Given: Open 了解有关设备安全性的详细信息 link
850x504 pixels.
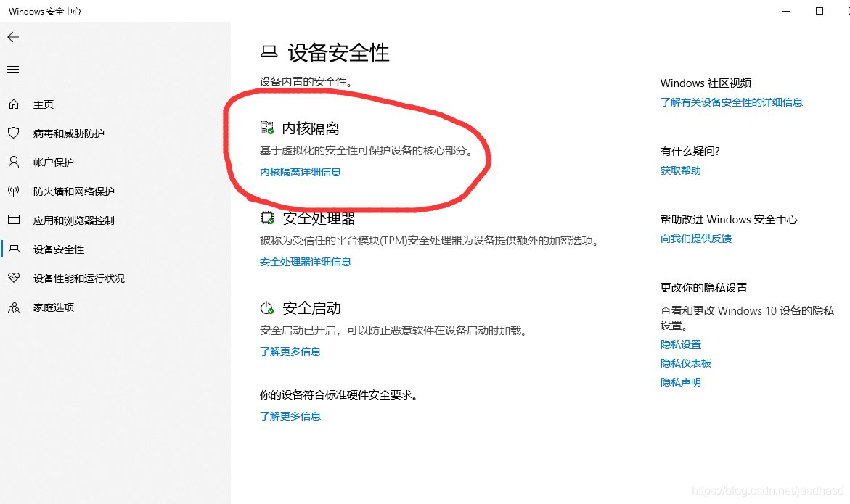Looking at the screenshot, I should (731, 102).
